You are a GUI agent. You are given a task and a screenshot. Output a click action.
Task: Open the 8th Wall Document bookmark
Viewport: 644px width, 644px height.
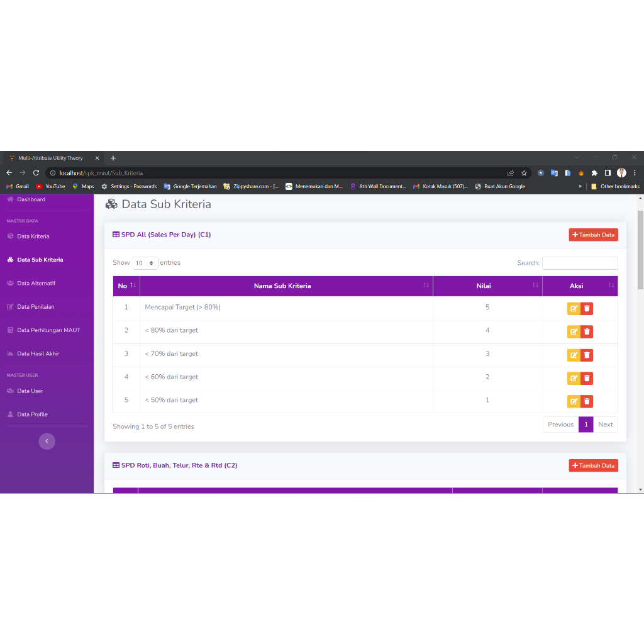coord(378,186)
